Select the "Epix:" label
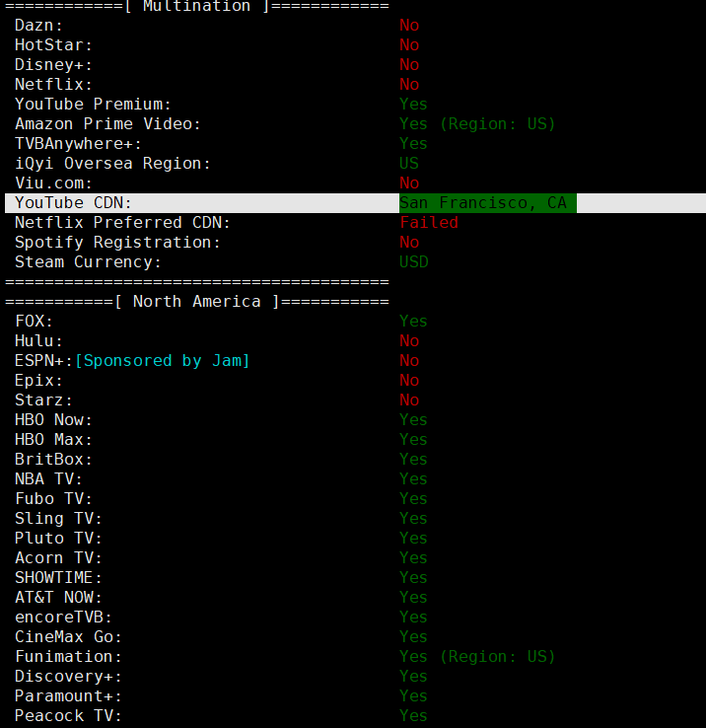This screenshot has height=728, width=706. pyautogui.click(x=38, y=380)
